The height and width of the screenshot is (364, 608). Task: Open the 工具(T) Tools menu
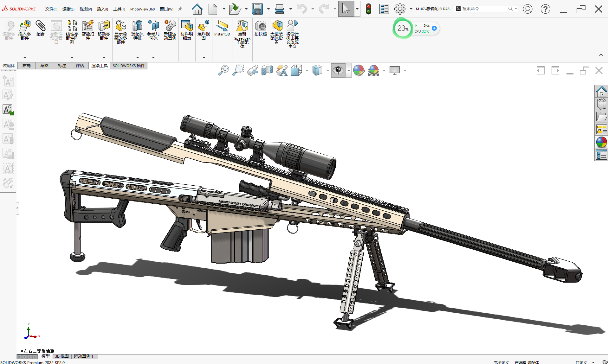[119, 9]
